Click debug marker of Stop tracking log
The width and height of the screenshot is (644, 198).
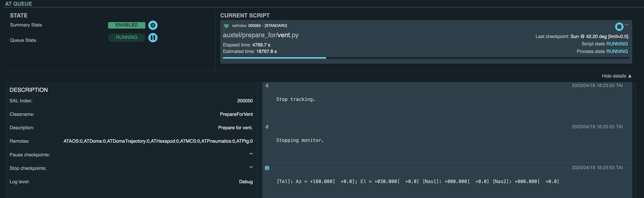tap(267, 86)
